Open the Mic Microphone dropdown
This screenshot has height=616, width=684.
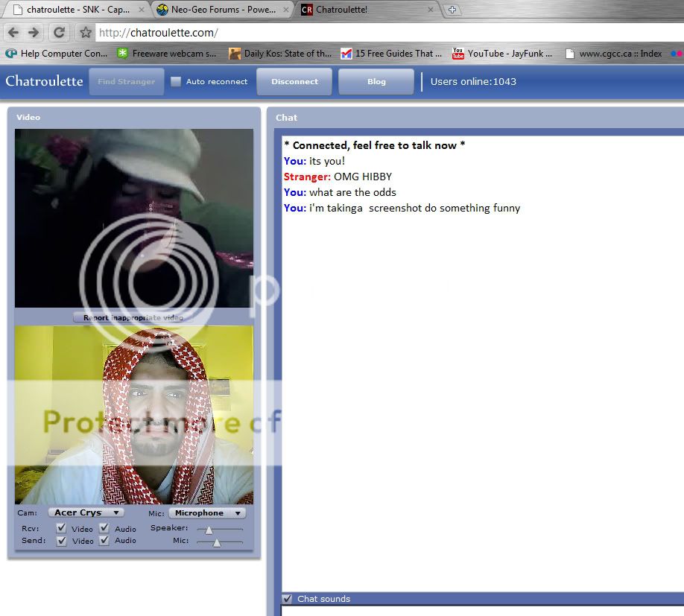206,512
